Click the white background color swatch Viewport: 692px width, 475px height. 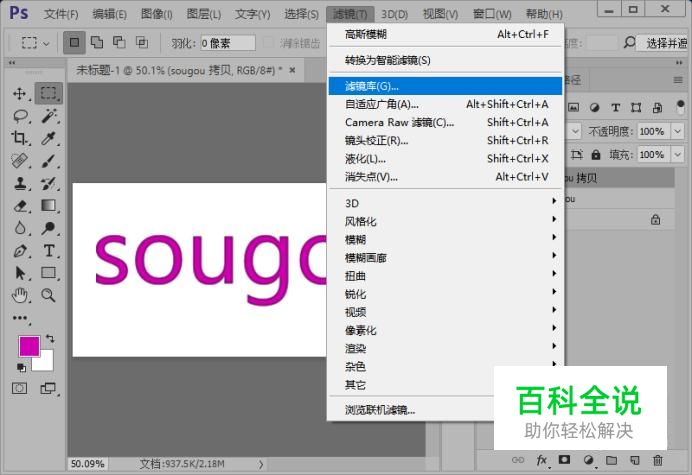pyautogui.click(x=47, y=364)
